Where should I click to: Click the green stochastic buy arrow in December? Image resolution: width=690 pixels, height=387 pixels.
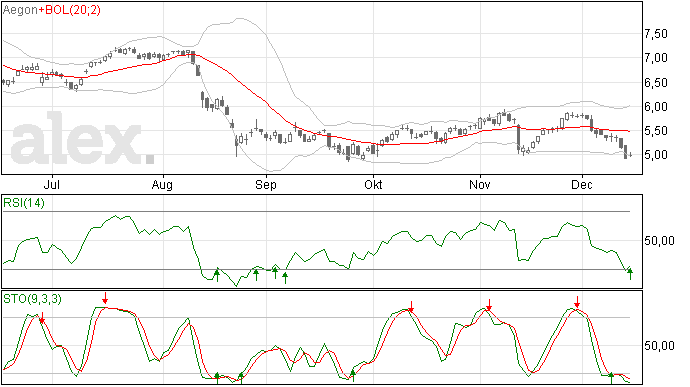click(611, 378)
